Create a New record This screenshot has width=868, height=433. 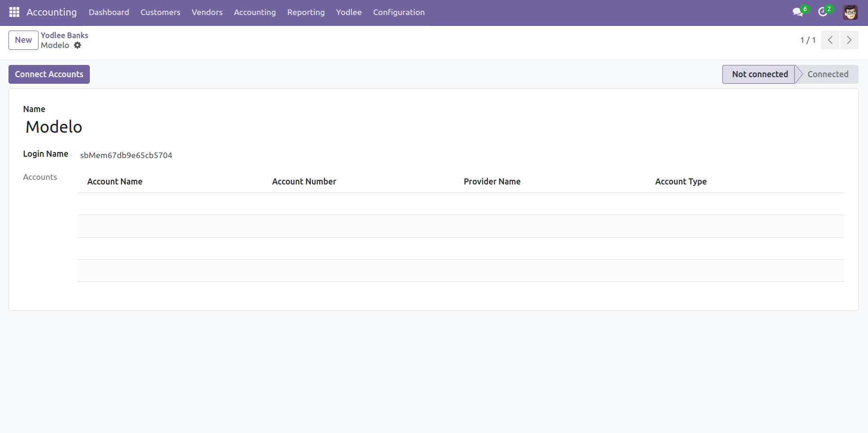coord(23,40)
